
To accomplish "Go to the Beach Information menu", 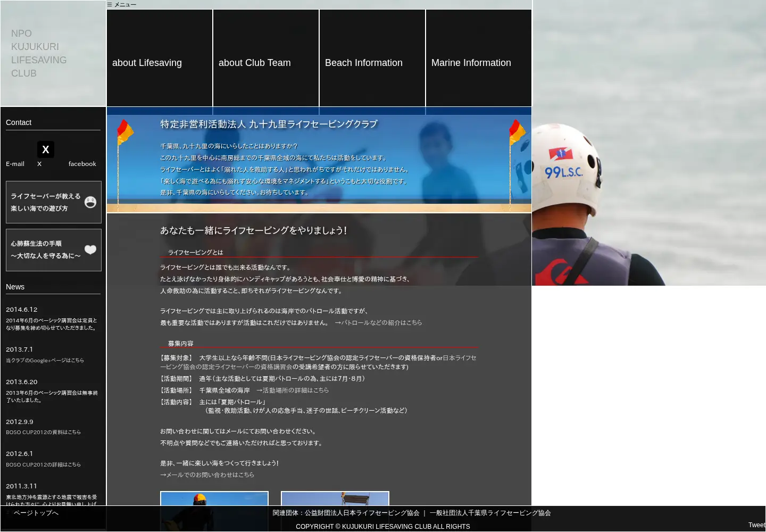I will coord(372,58).
